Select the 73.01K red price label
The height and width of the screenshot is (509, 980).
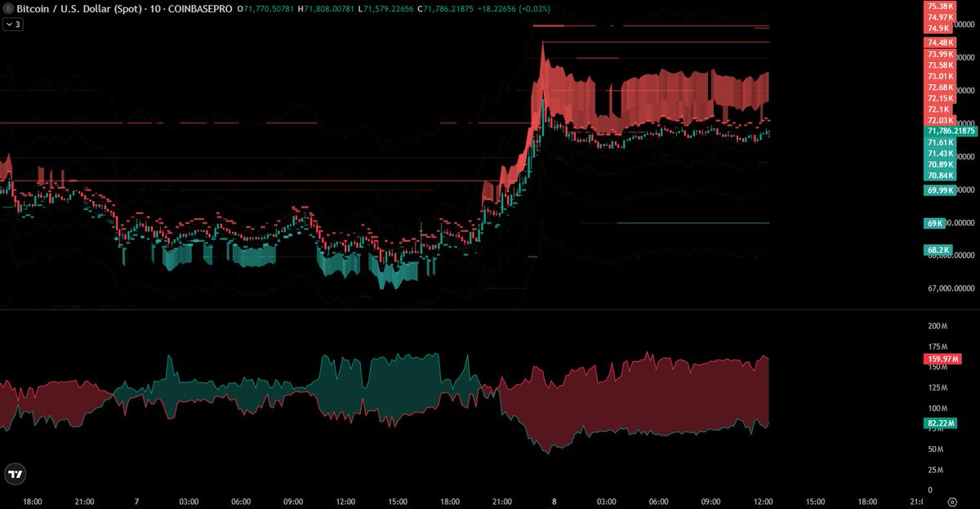[941, 76]
